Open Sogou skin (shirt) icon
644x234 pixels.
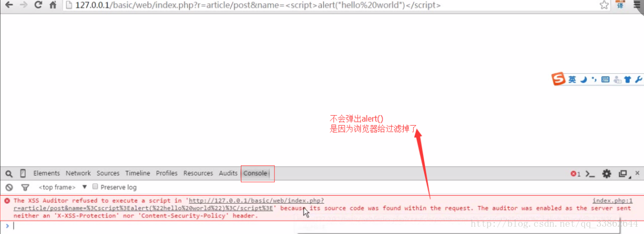point(628,80)
